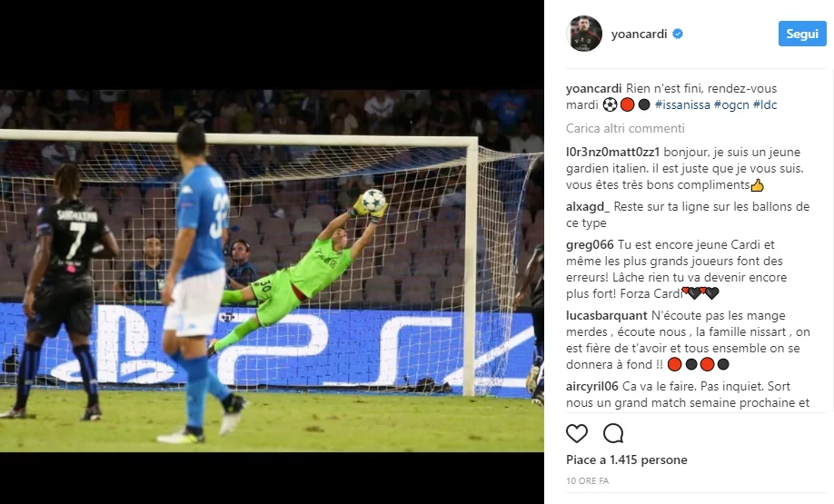Screen dimensions: 834x504
Task: Open commenter lucasbarquant's profile
Action: [x=607, y=315]
